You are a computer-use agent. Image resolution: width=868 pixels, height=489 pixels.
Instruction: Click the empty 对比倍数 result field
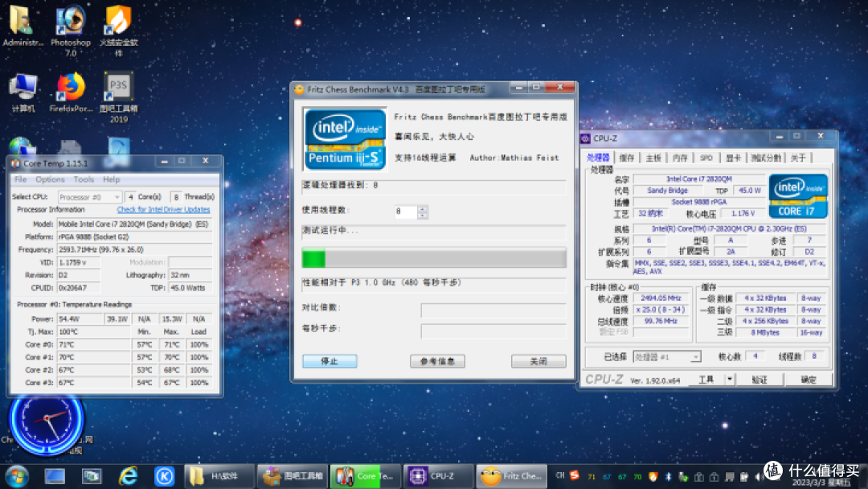pyautogui.click(x=493, y=310)
